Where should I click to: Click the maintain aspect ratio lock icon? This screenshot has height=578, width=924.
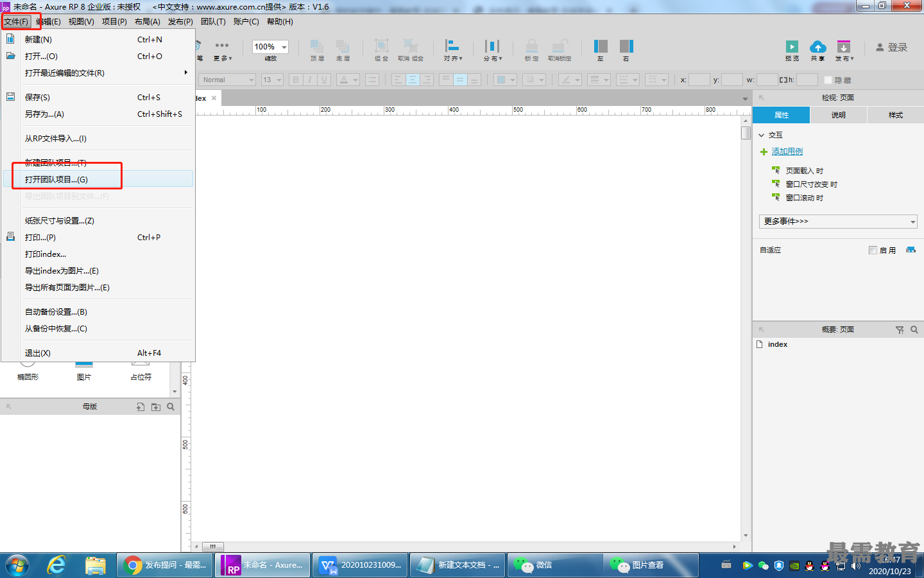coord(783,80)
